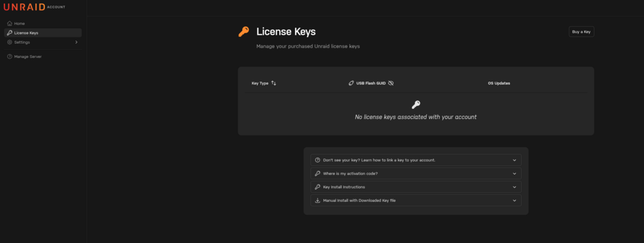Screen dimensions: 644x243
Task: Click the USB flash drive icon in table header
Action: 351,83
